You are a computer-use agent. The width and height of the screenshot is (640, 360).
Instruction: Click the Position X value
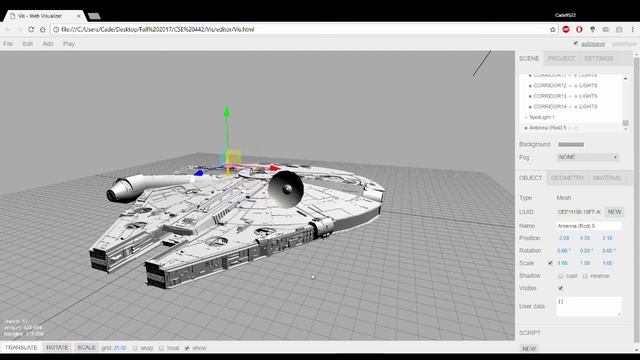click(564, 238)
